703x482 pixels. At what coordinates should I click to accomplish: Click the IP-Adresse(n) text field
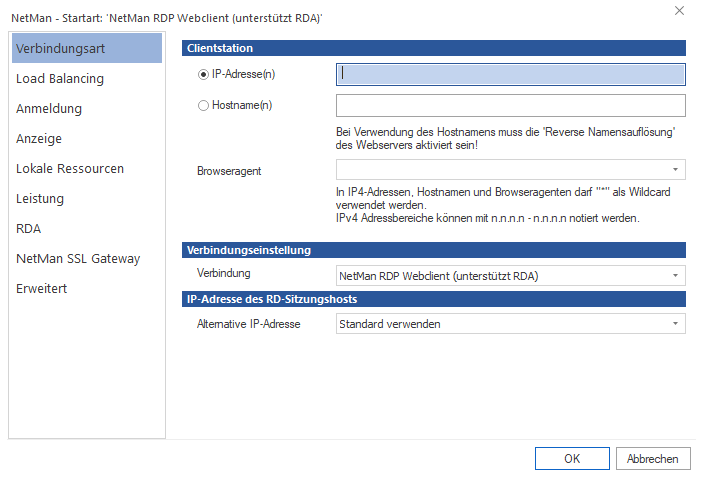510,73
